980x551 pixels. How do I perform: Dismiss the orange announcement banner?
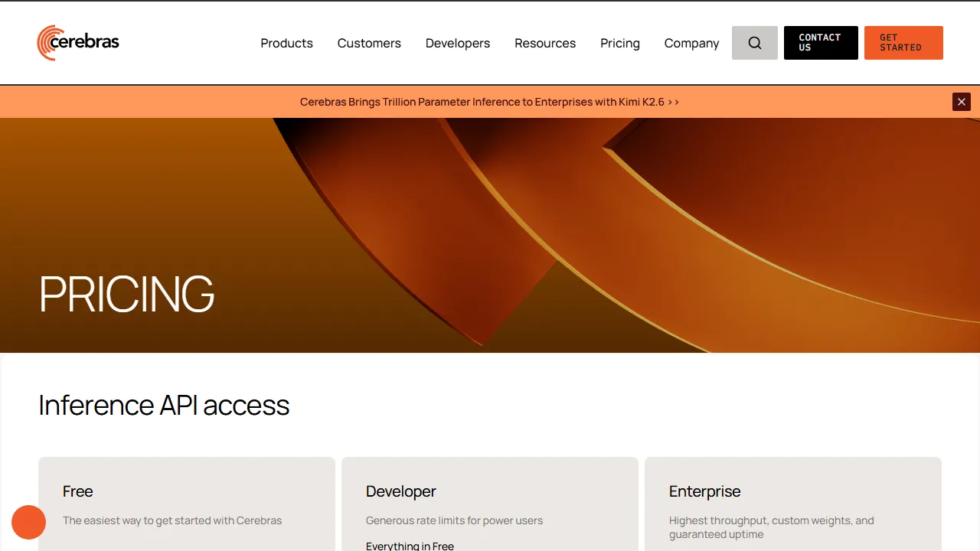(x=962, y=102)
